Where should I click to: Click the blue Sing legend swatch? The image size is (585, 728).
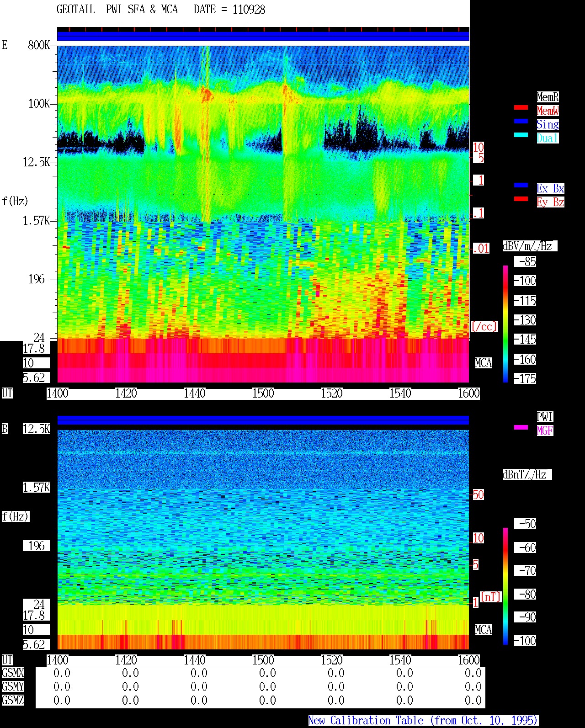pos(521,121)
